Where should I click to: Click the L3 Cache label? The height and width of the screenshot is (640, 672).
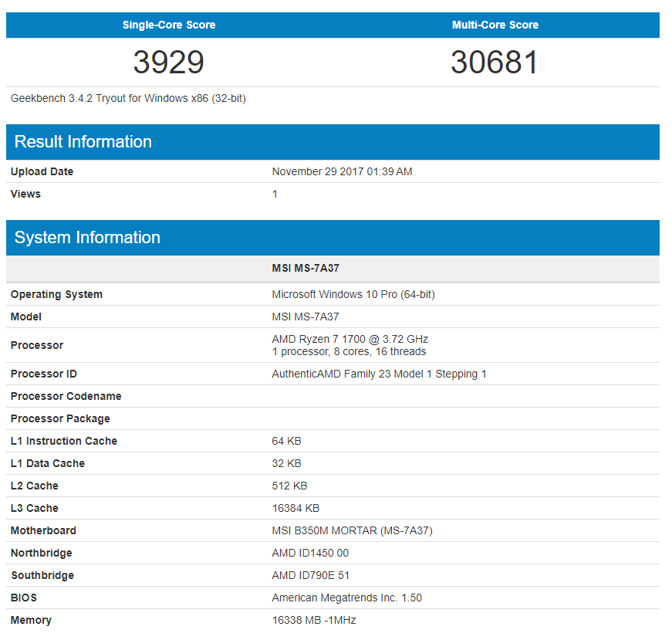tap(34, 508)
